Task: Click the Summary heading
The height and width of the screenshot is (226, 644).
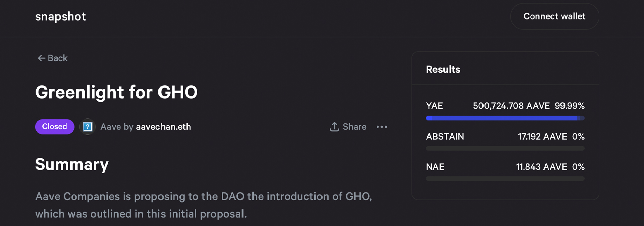Action: [x=71, y=164]
